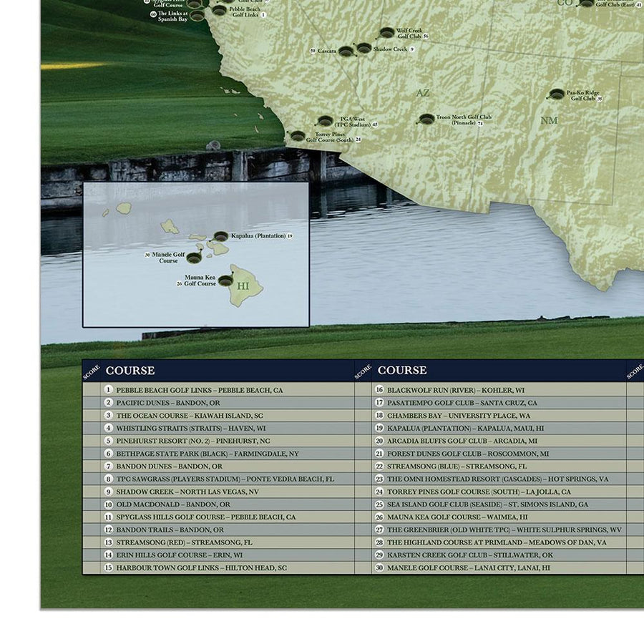Select The Omni Homestead Resort (Cascades) row
This screenshot has height=644, width=644.
coord(491,479)
